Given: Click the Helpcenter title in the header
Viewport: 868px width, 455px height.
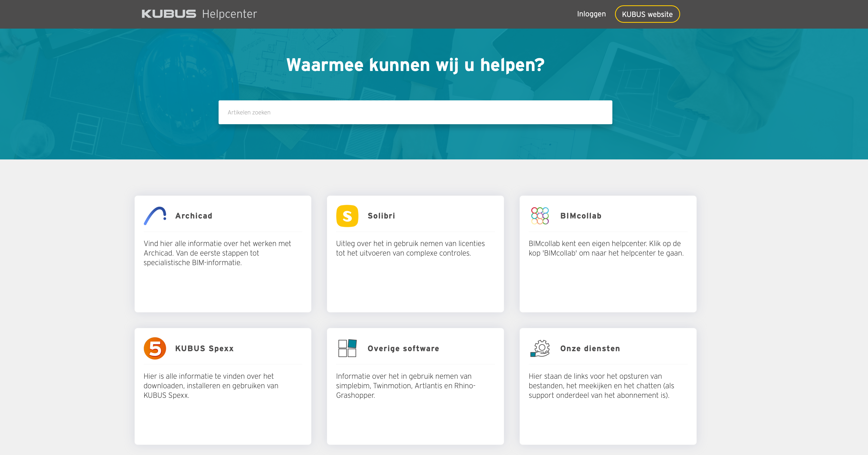Looking at the screenshot, I should pyautogui.click(x=229, y=14).
